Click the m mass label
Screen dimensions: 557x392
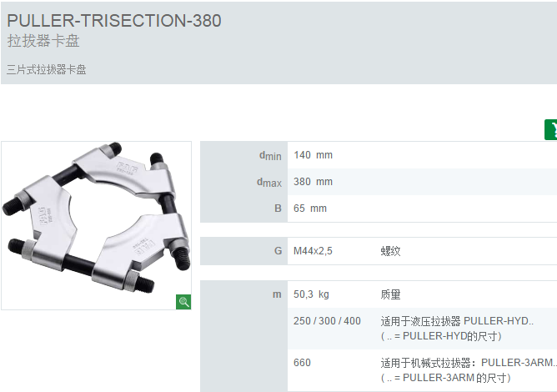coord(277,294)
